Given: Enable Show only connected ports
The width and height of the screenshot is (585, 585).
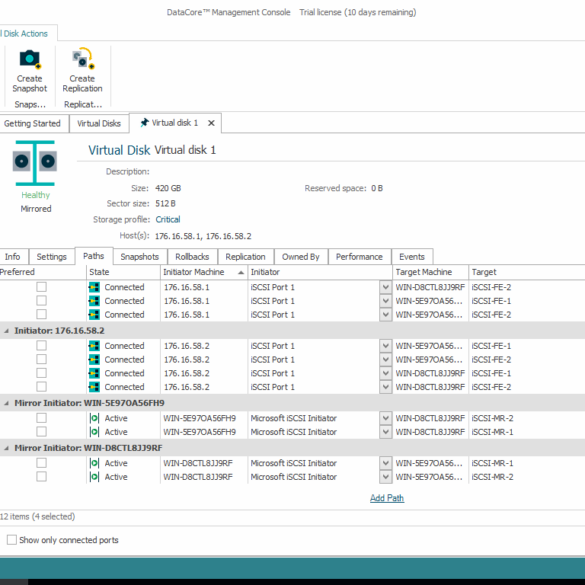Looking at the screenshot, I should click(12, 540).
